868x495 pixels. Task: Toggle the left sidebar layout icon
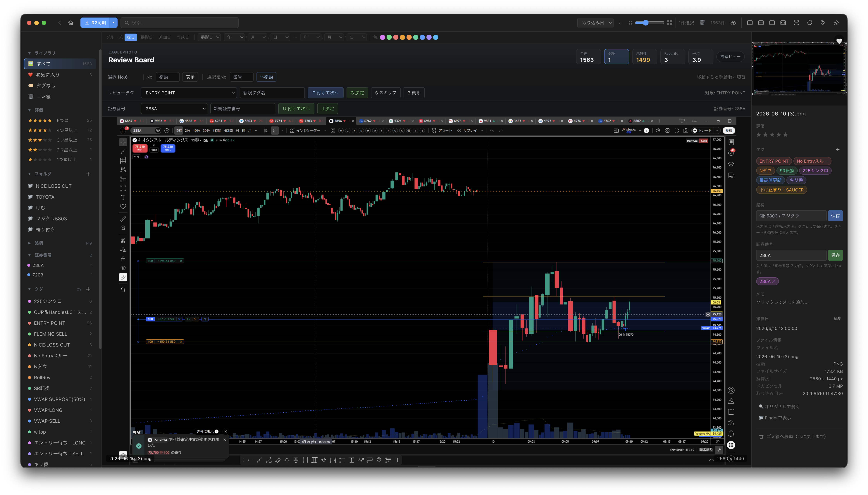tap(750, 23)
